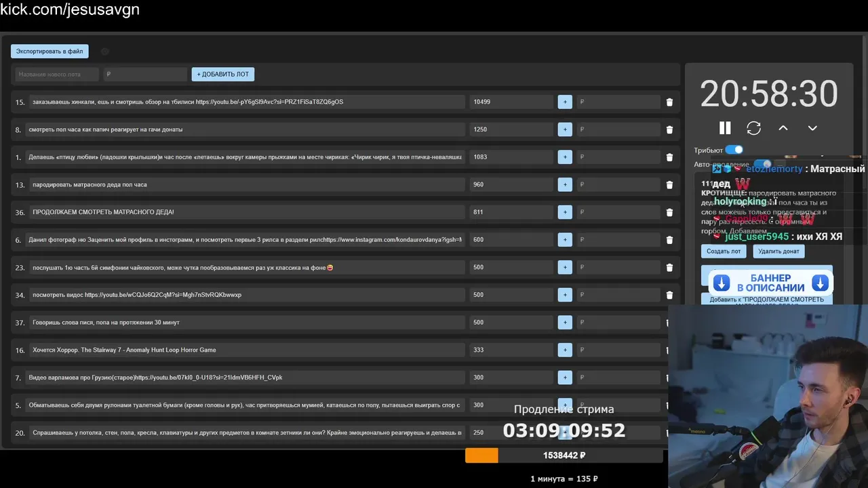
Task: Click plus button for the 1250 lot
Action: tap(565, 129)
